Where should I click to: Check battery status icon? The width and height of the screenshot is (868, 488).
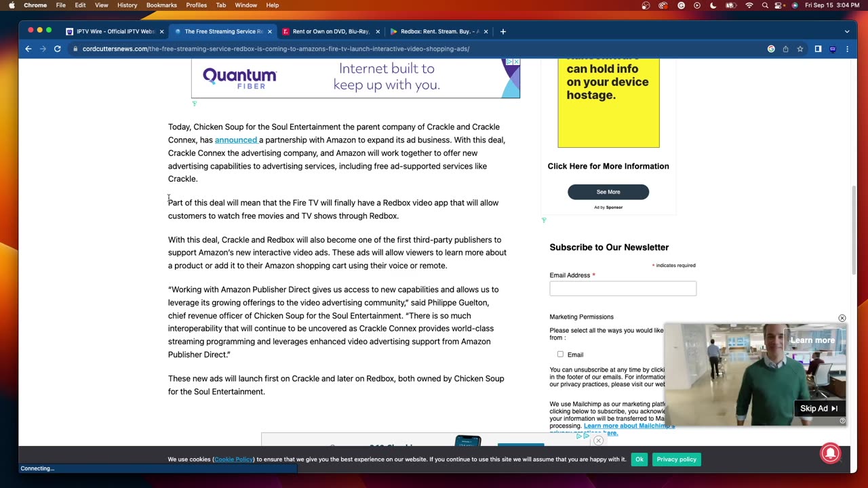click(731, 5)
